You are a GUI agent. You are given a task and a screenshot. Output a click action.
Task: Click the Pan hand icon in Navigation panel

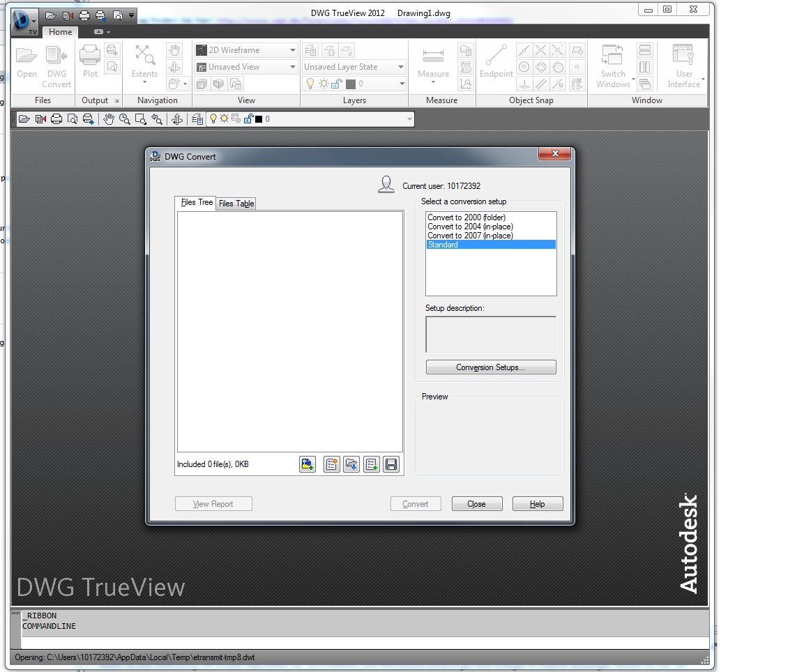(174, 49)
